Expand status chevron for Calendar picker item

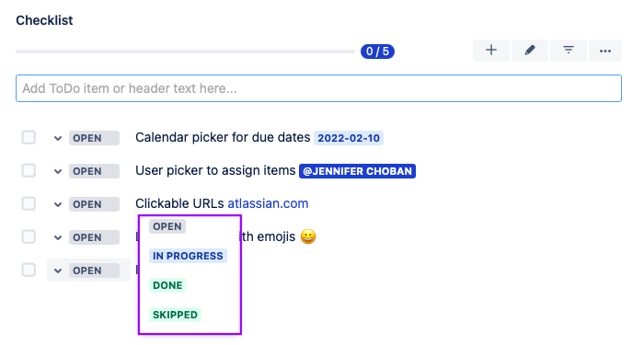click(58, 138)
